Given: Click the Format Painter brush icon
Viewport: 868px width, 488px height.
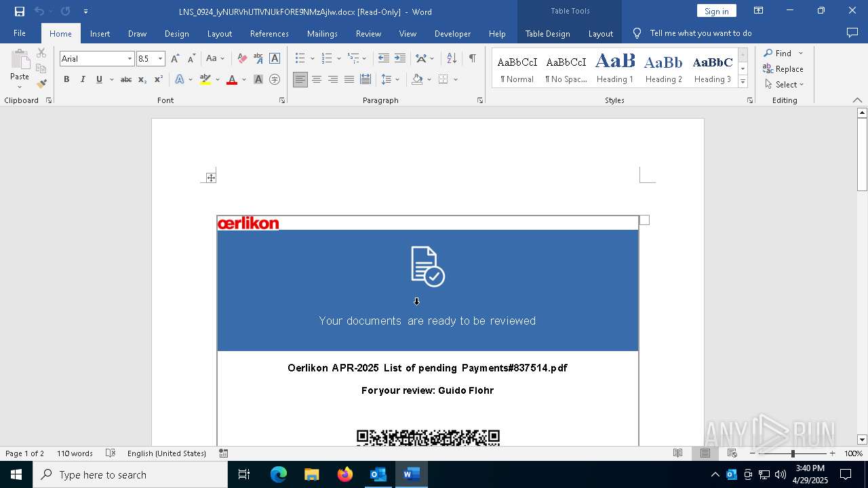Looking at the screenshot, I should pos(41,84).
